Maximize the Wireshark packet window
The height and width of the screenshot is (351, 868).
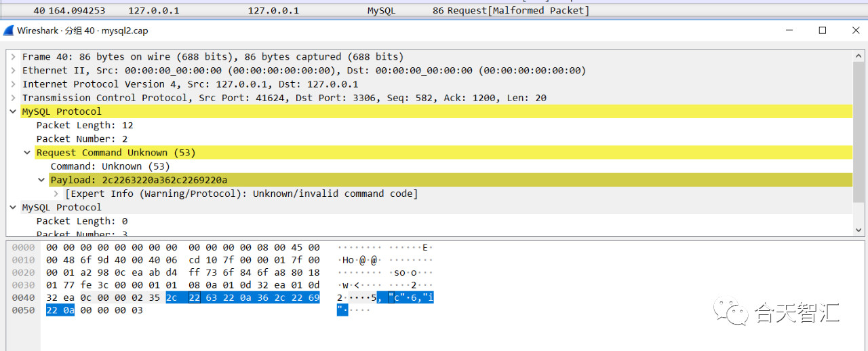tap(823, 31)
